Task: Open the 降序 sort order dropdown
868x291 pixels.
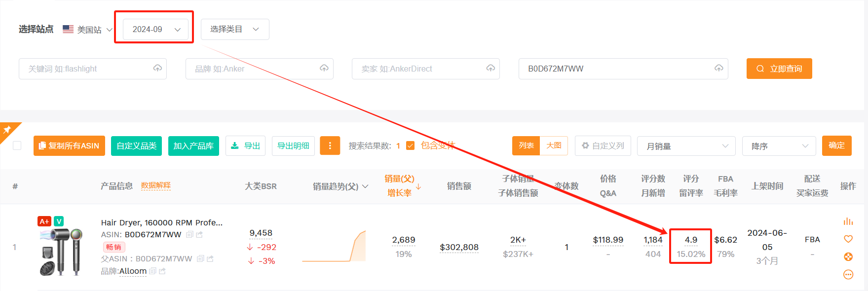Action: (x=779, y=146)
